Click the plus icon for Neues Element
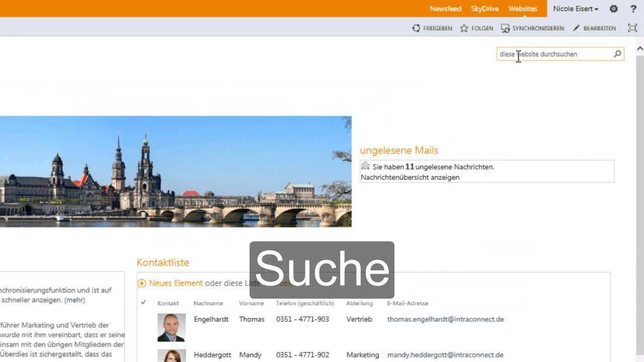This screenshot has height=362, width=644. pos(142,283)
